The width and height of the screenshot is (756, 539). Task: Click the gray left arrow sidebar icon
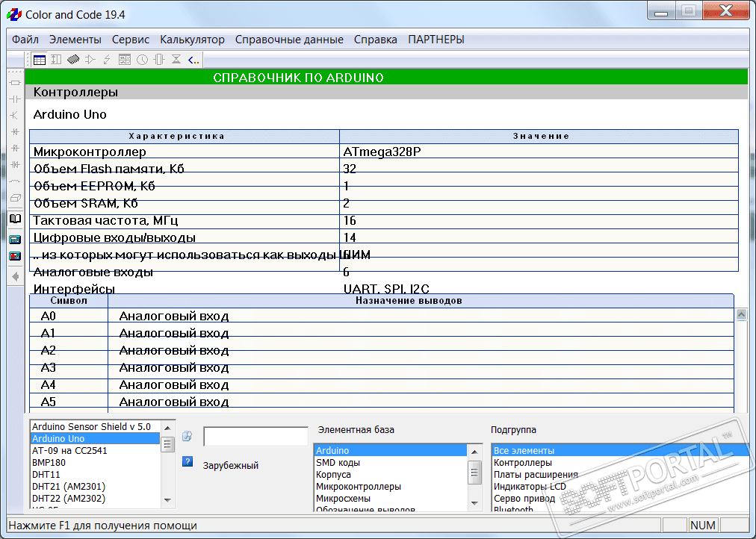click(16, 277)
